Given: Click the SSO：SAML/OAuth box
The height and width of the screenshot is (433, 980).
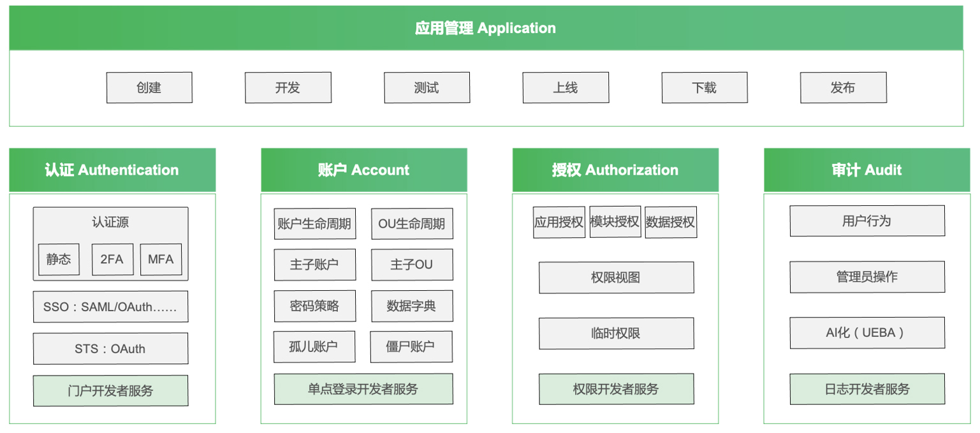Looking at the screenshot, I should click(110, 307).
